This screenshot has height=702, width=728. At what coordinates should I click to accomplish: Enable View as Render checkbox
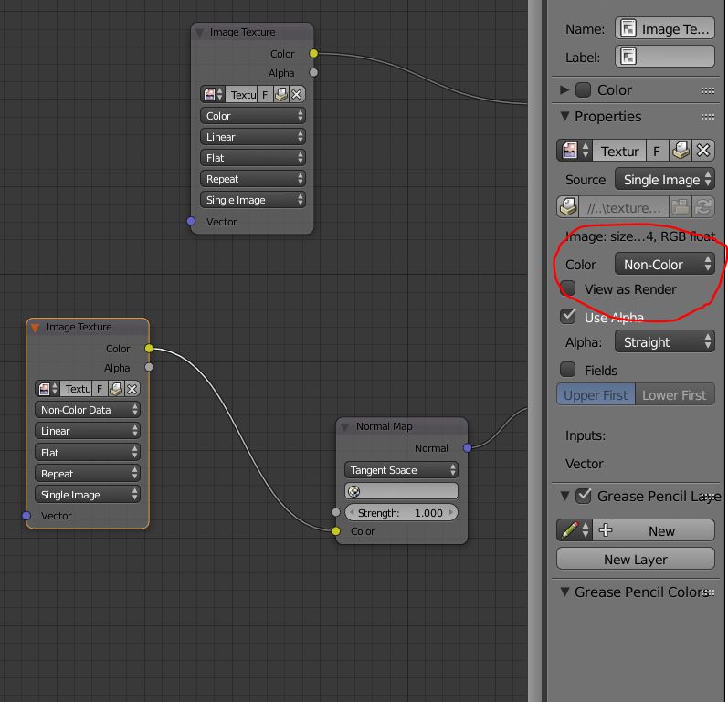(568, 288)
